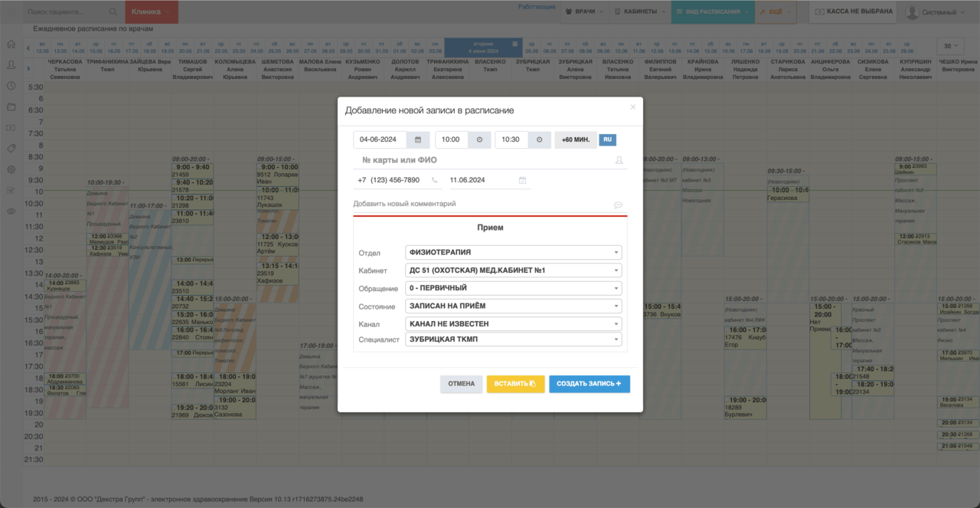Click the ТИМАШОВ Сергей Владимирович column header
This screenshot has height=508, width=980.
pos(192,69)
